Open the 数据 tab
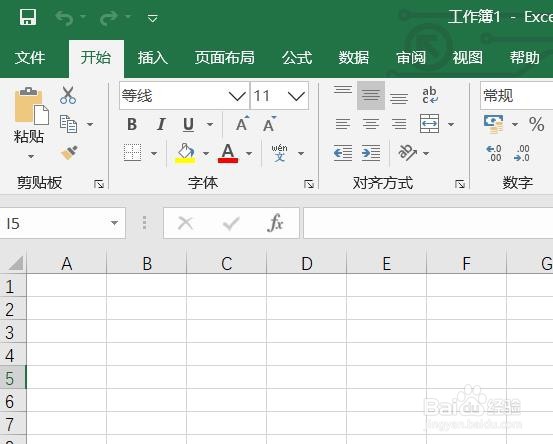Viewport: 553px width, 444px height. 354,57
